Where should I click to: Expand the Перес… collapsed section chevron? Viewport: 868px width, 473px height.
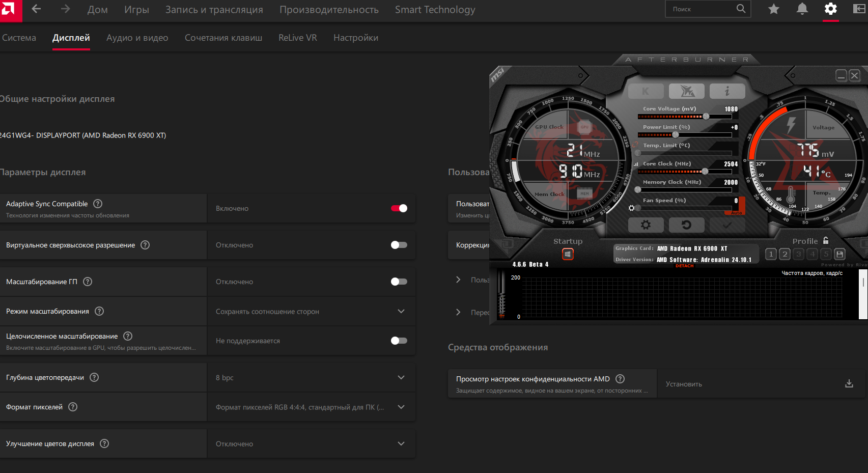[x=458, y=312]
